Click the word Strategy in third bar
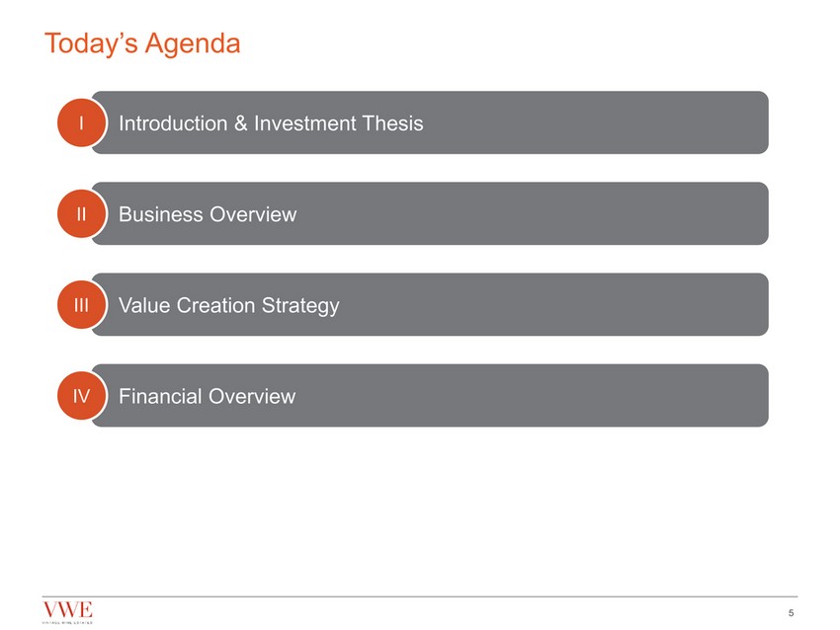The width and height of the screenshot is (840, 630). coord(300,305)
